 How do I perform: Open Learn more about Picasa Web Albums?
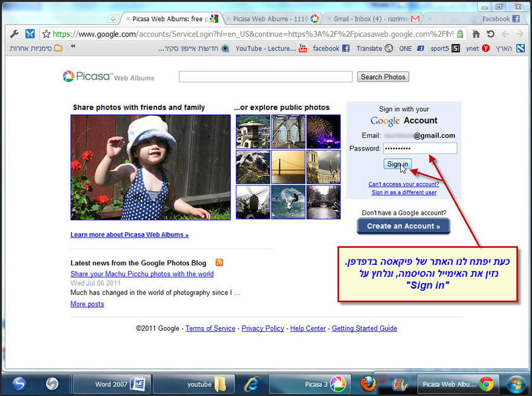click(x=129, y=235)
